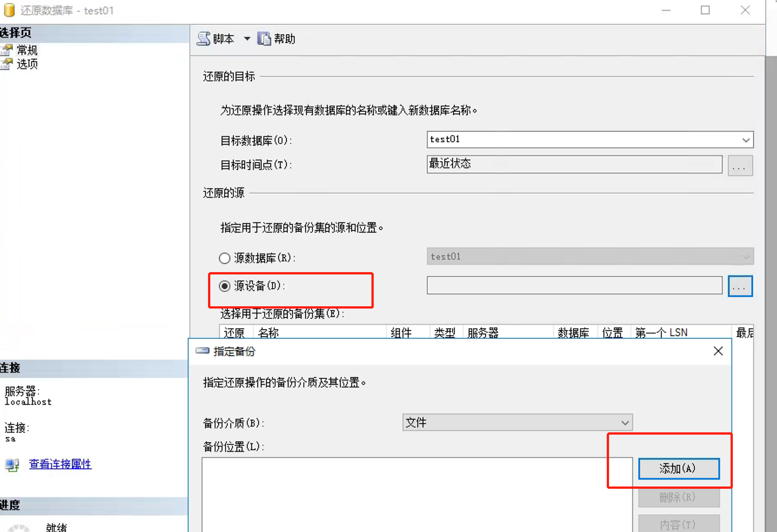Open the Script dropdown arrow next to 脚本
The width and height of the screenshot is (777, 532).
pyautogui.click(x=247, y=39)
